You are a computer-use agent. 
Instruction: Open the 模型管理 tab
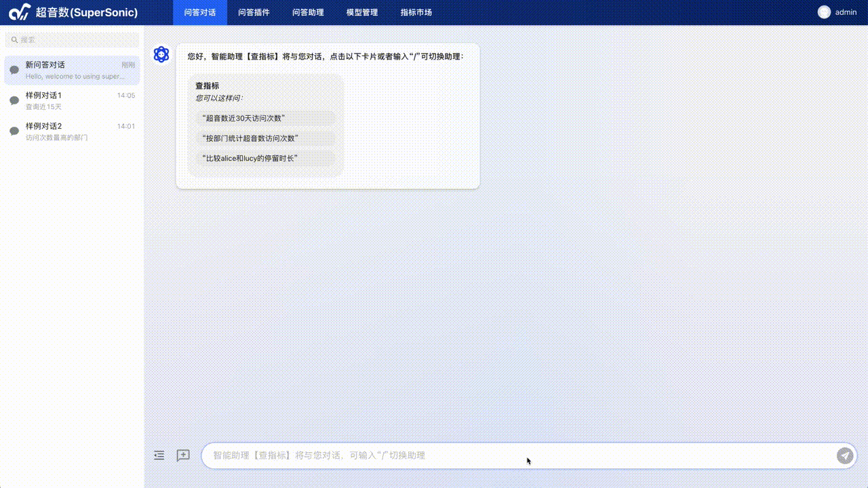point(362,12)
